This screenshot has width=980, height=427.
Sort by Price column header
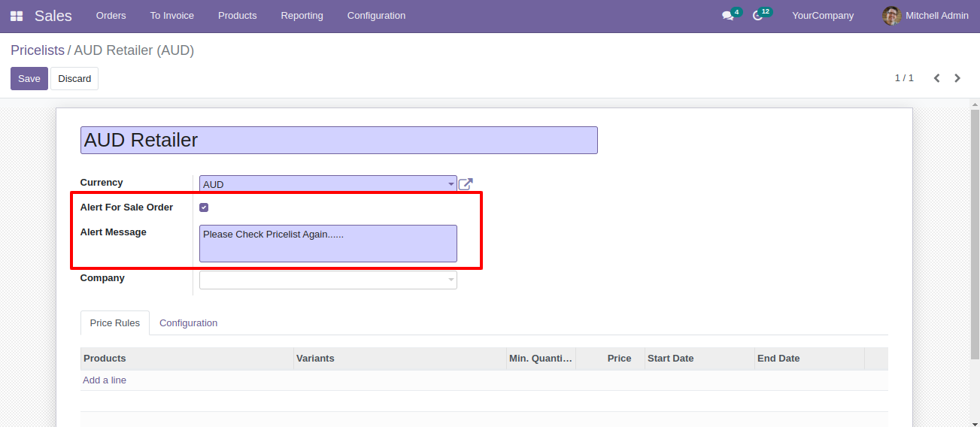(x=611, y=359)
